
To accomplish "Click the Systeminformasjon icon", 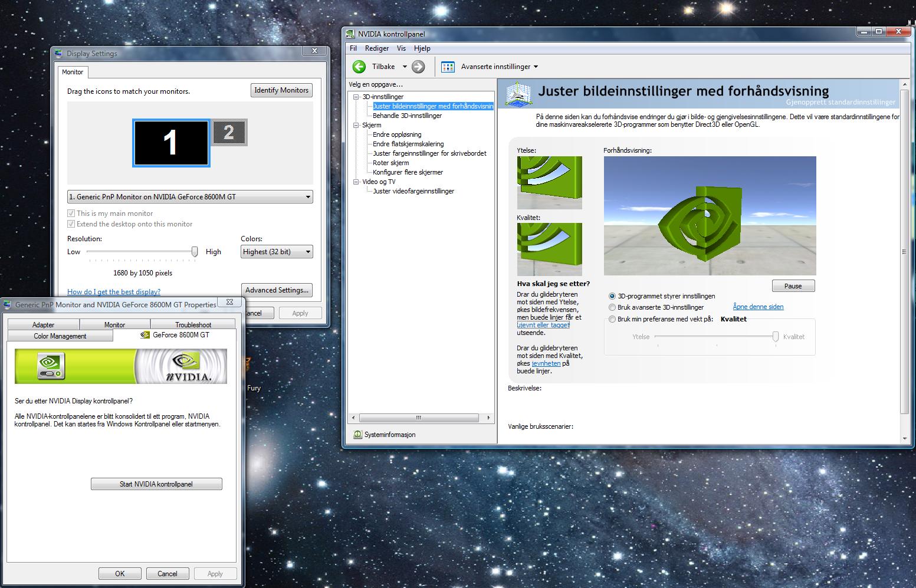I will (x=357, y=435).
